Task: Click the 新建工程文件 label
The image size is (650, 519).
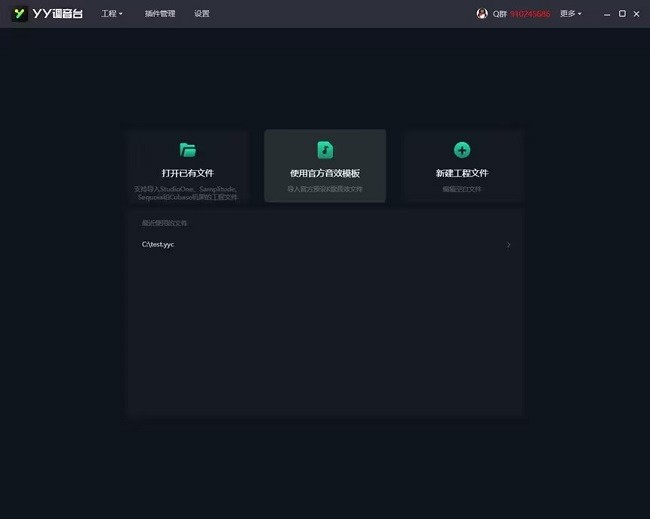Action: click(462, 173)
